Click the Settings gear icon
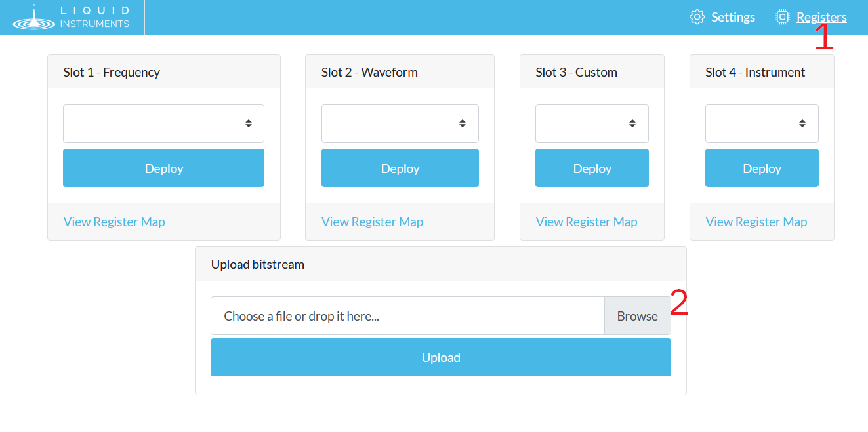Image resolution: width=868 pixels, height=432 pixels. 697,17
